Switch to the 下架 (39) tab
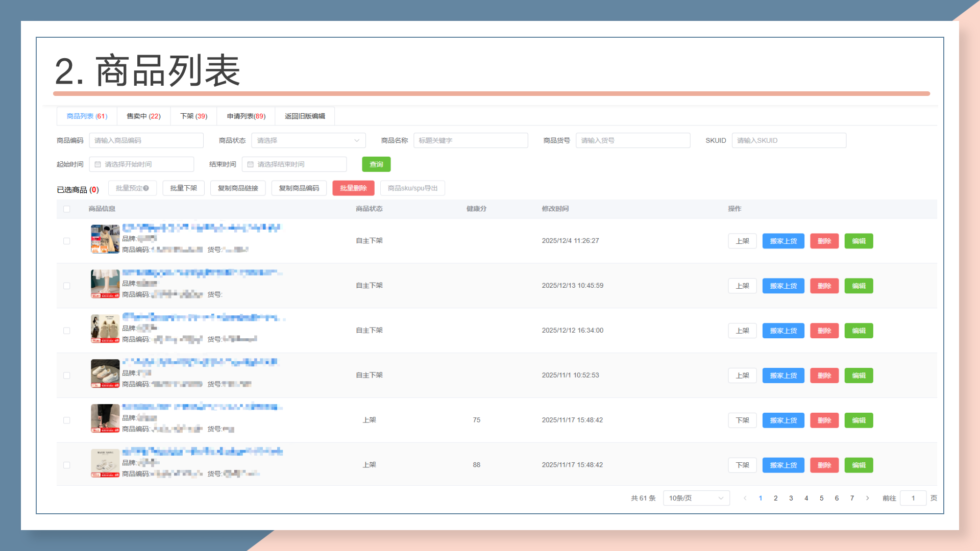The image size is (980, 551). coord(193,116)
